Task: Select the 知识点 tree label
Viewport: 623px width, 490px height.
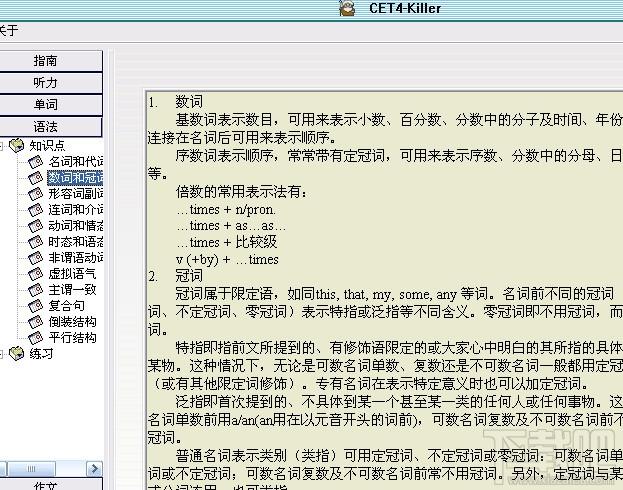Action: 47,146
